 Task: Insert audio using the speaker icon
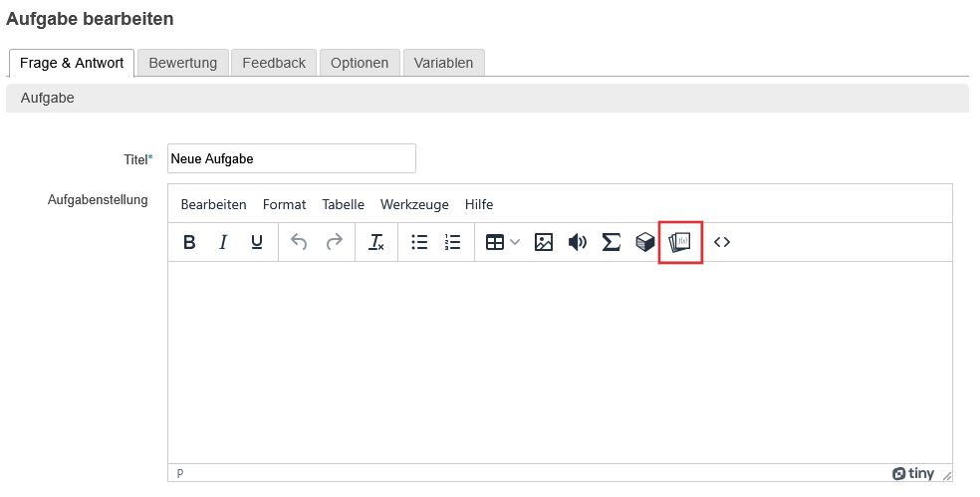[577, 242]
